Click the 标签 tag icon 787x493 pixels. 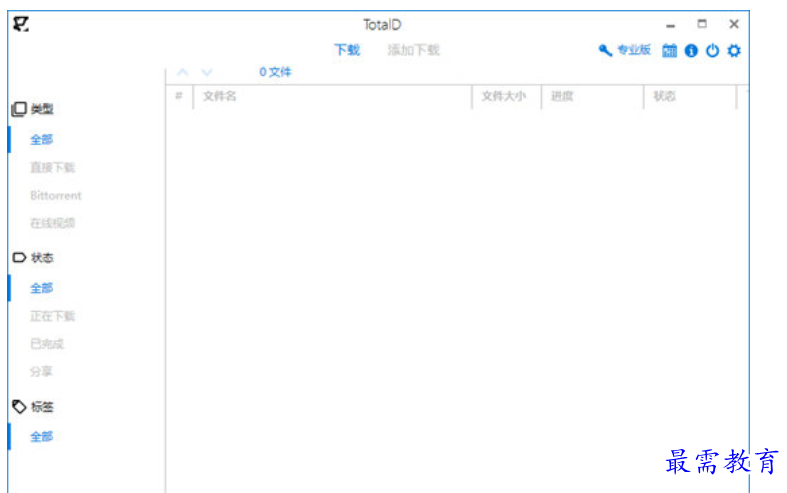pos(19,406)
